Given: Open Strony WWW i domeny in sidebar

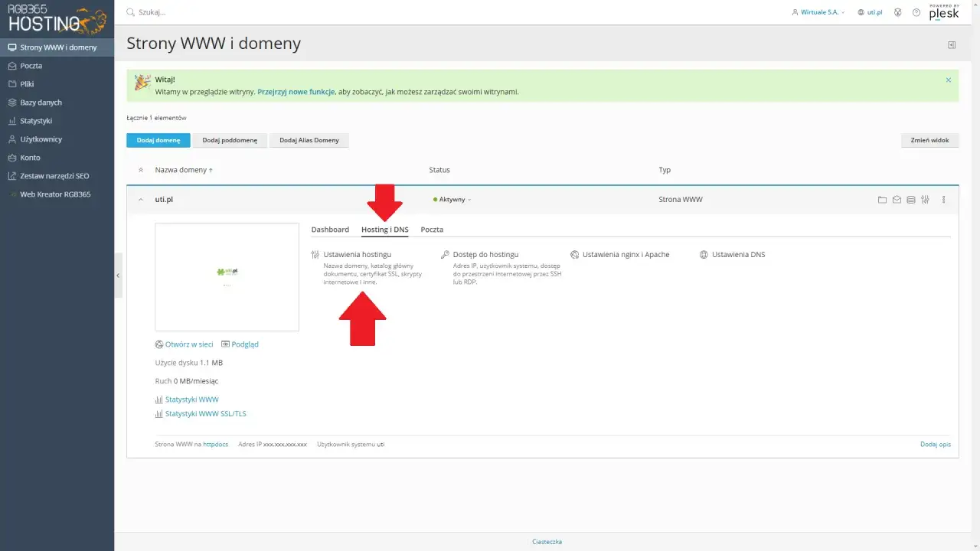Looking at the screenshot, I should pos(57,47).
